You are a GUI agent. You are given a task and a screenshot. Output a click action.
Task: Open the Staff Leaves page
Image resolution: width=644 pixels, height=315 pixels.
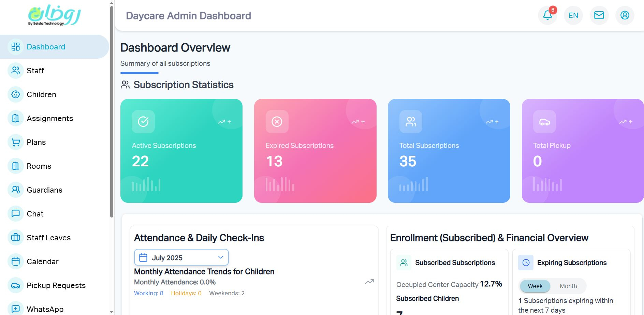click(48, 238)
